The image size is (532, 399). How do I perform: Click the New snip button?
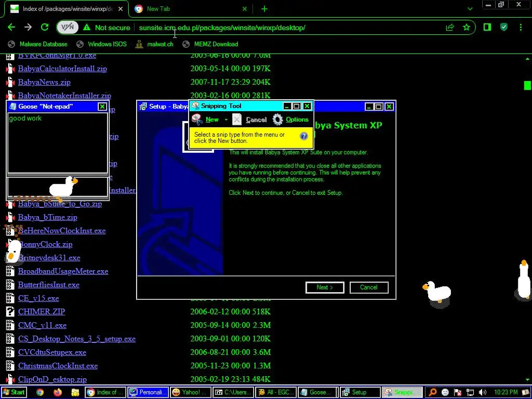tap(206, 119)
